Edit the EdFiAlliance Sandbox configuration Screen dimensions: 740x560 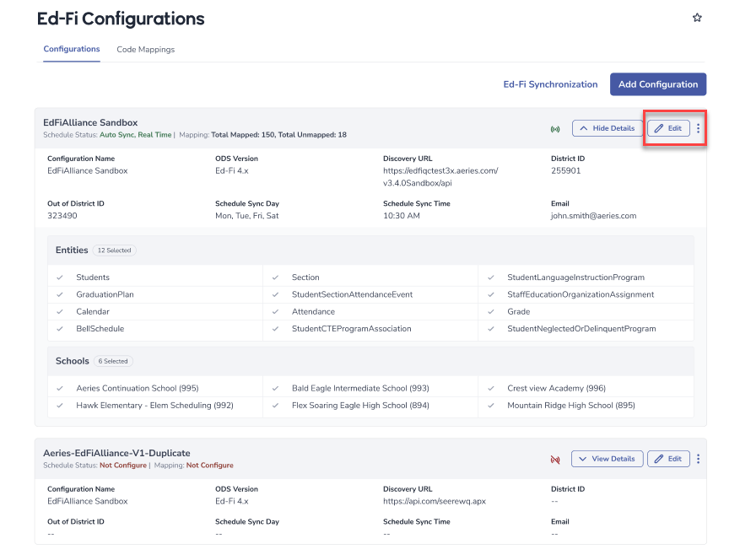[668, 128]
